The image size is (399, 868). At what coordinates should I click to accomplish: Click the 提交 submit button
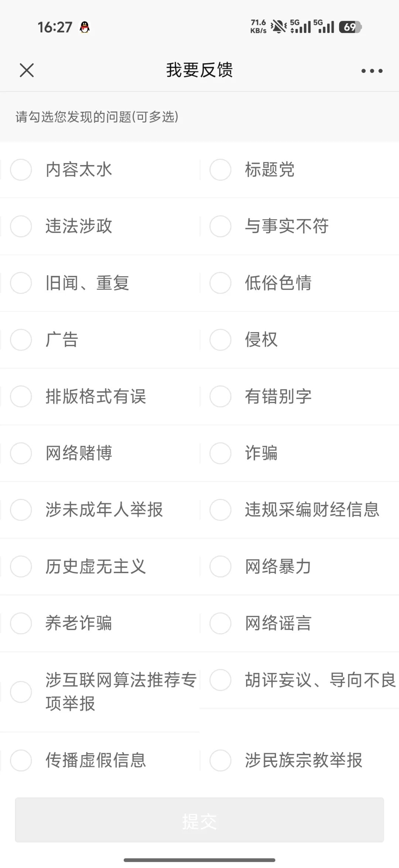(x=199, y=820)
